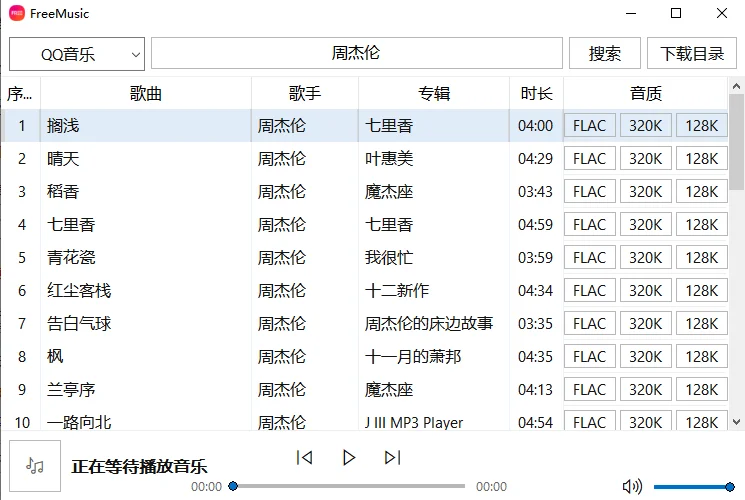Click the music note album art thumbnail
The height and width of the screenshot is (500, 745).
(x=35, y=466)
